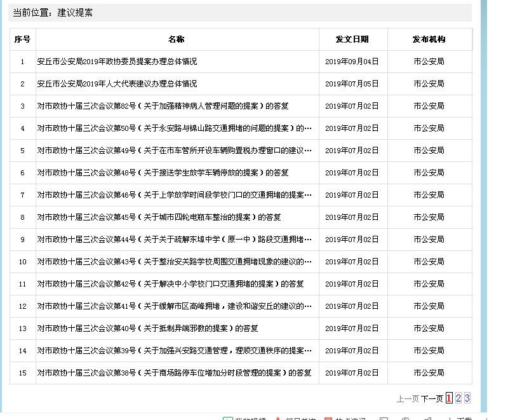Open 安丘市公安局2019年政协委员提案办理总体情况 link
508x420 pixels.
pyautogui.click(x=117, y=62)
